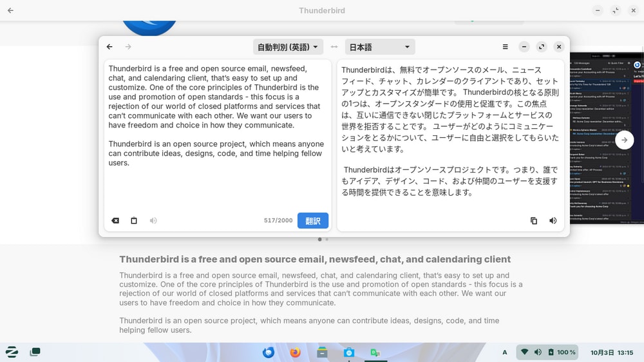Open the Software store icon in the taskbar
This screenshot has height=362, width=644.
348,352
